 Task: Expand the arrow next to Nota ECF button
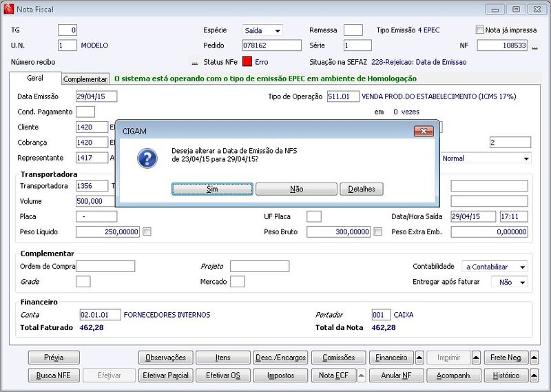[x=362, y=375]
